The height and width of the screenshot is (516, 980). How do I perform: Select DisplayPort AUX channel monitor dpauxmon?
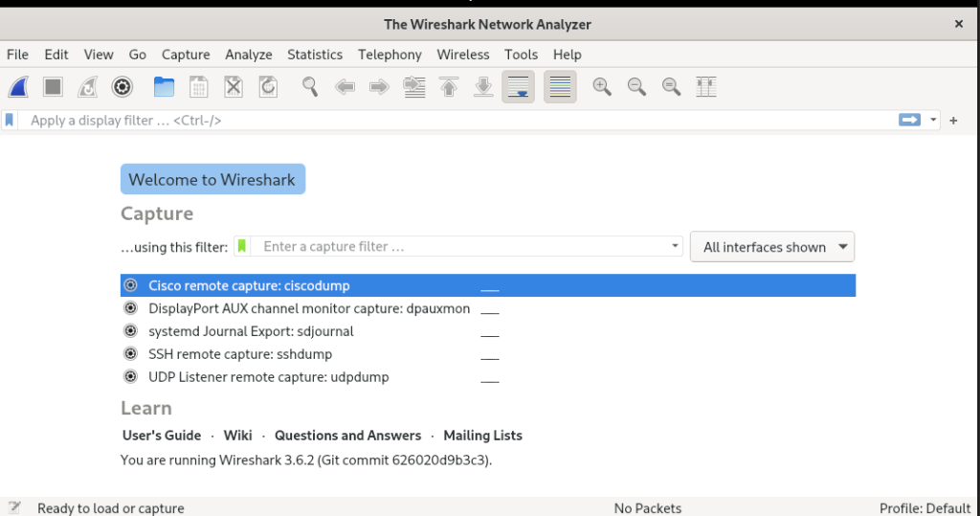click(x=487, y=308)
